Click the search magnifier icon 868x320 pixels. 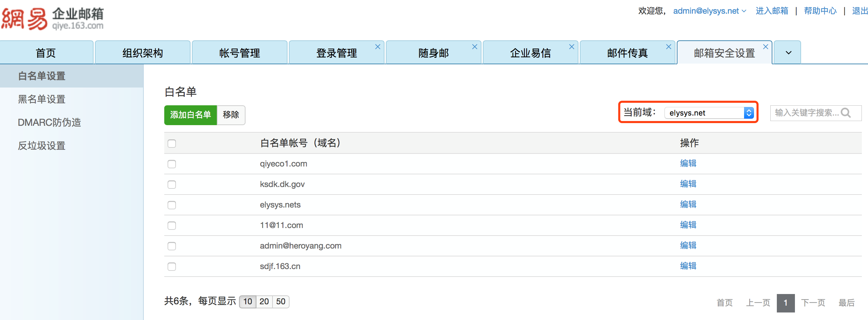846,113
